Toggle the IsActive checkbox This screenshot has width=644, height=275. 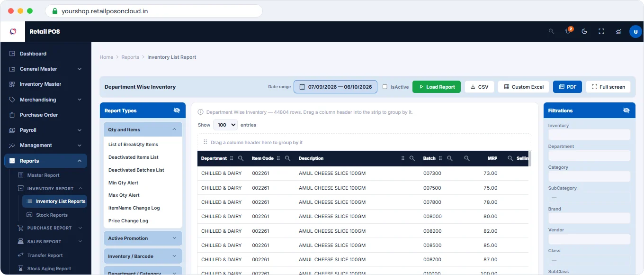385,87
